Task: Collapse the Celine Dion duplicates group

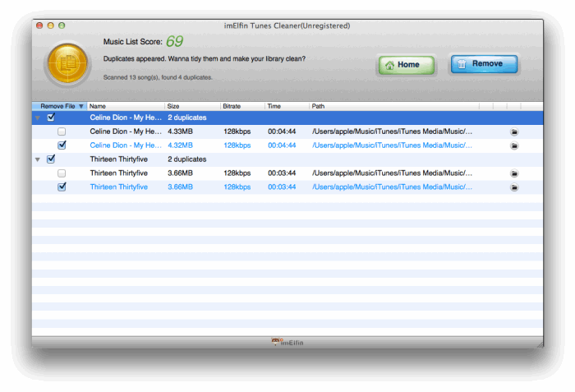Action: click(38, 118)
